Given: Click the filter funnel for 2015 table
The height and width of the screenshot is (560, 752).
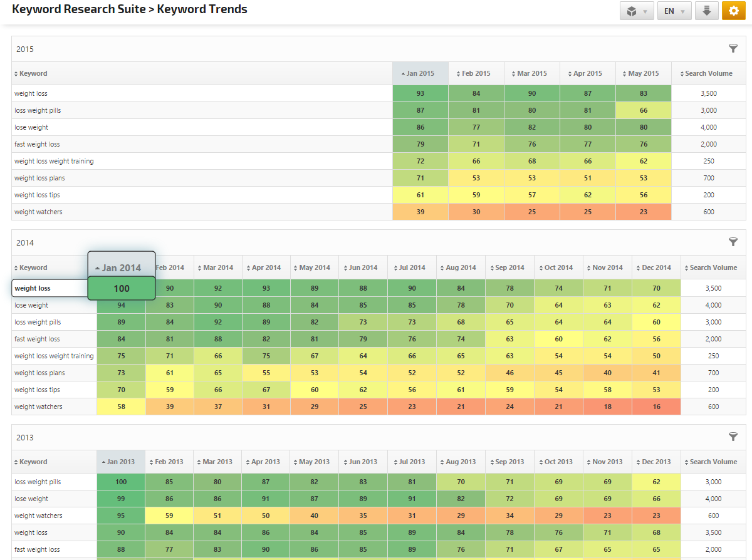Looking at the screenshot, I should pyautogui.click(x=733, y=49).
